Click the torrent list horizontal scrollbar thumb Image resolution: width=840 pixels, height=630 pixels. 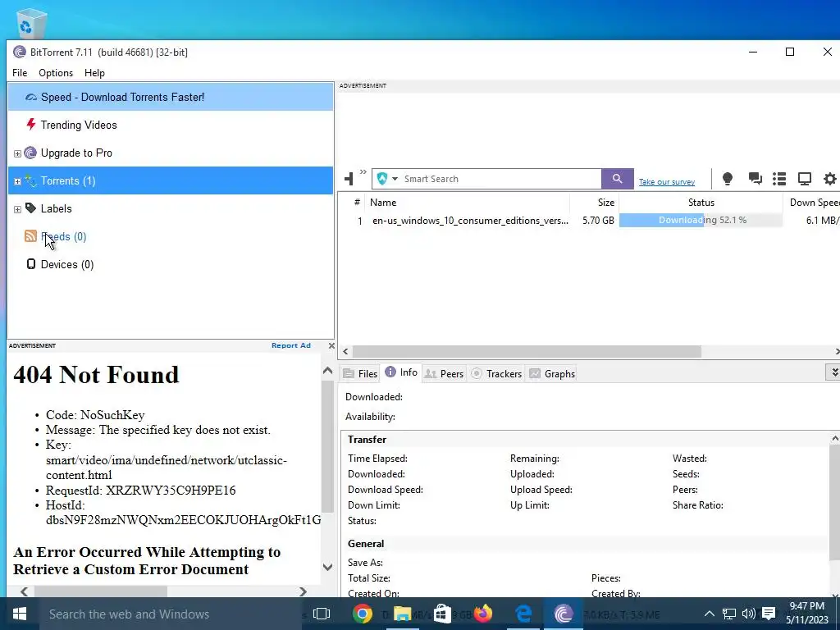tap(526, 351)
